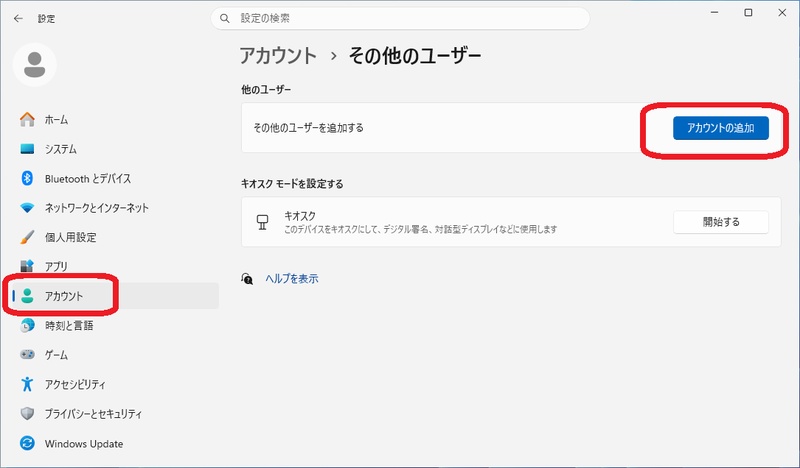Viewport: 800px width, 468px height.
Task: Click the ゲーム controller icon
Action: click(x=27, y=354)
